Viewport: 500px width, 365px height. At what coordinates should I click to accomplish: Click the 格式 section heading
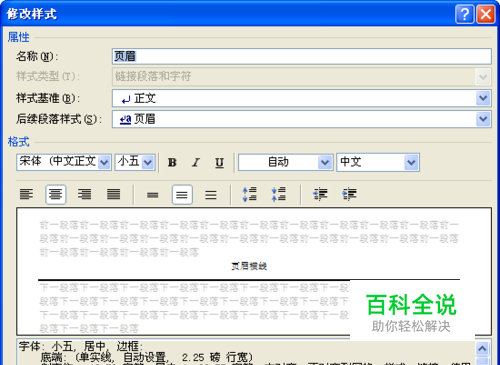(x=19, y=142)
